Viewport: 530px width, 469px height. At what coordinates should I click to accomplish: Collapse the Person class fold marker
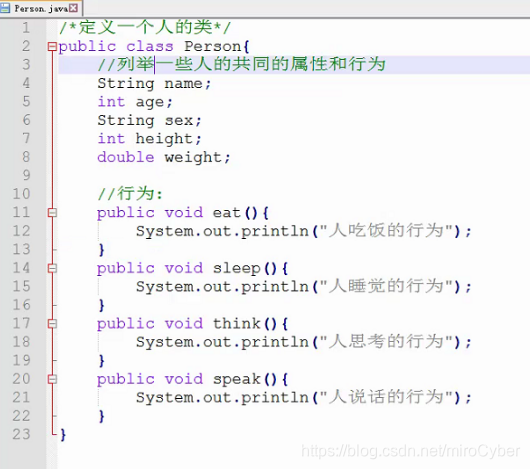(52, 47)
